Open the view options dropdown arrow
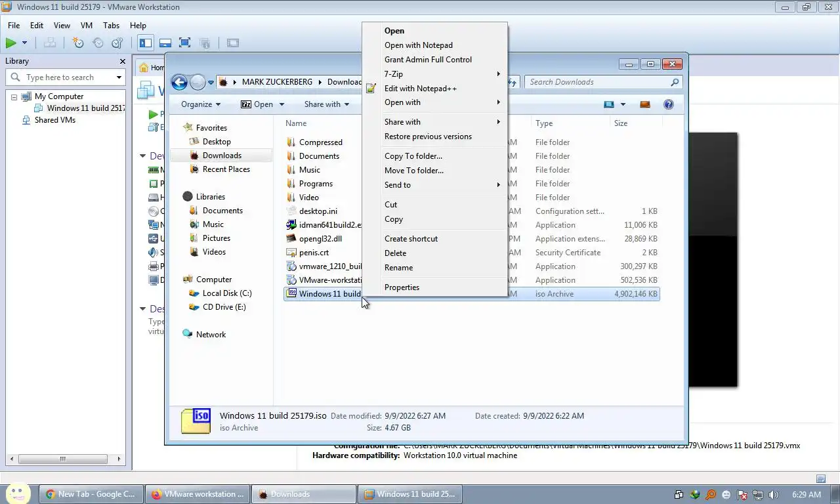 pos(623,104)
